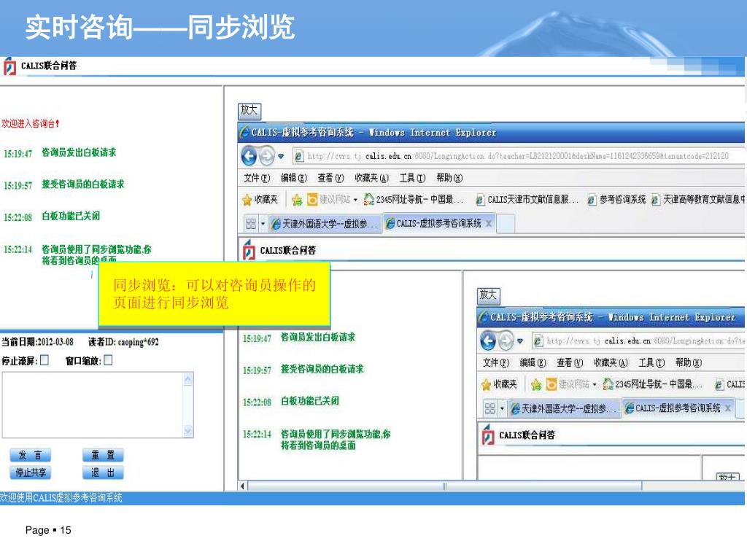Open 工具(T) menu in inner nested browser
Viewport: 747px width, 560px height.
tap(651, 363)
